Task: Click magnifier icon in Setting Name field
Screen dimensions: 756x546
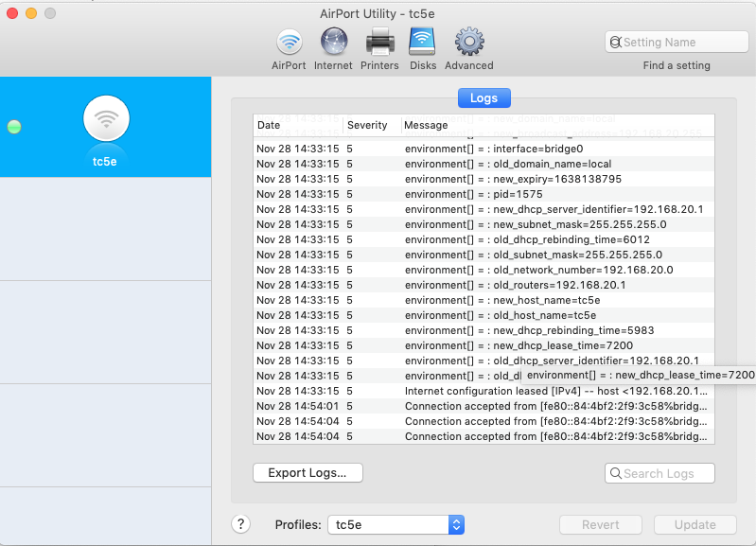Action: coord(615,43)
